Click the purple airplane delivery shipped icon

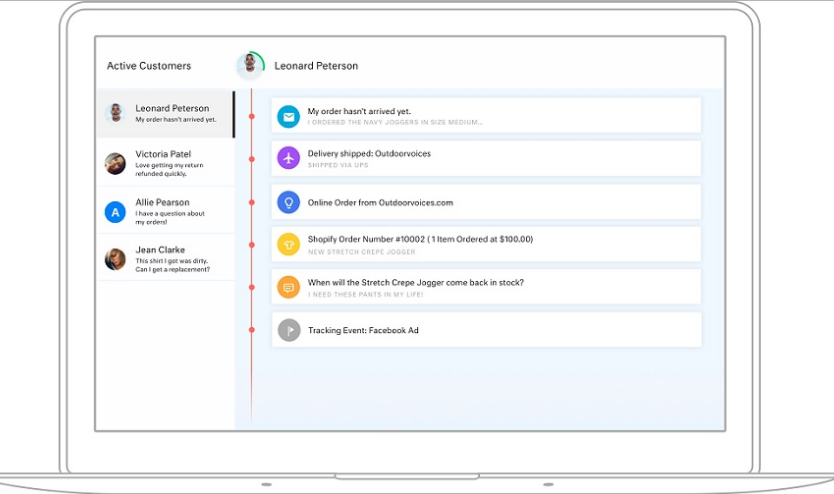[x=288, y=158]
